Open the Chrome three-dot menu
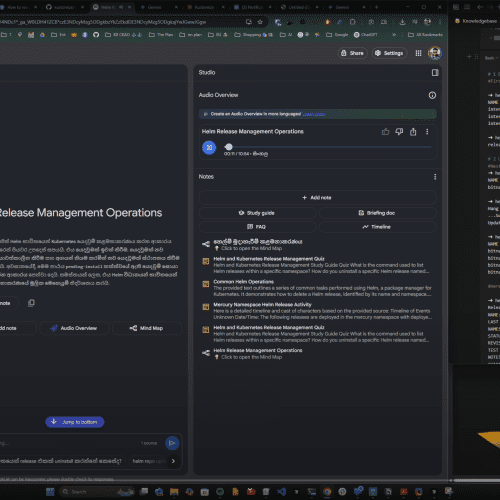 440,22
